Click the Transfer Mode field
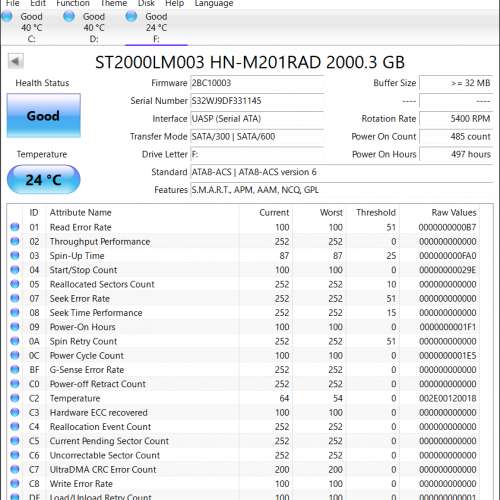This screenshot has width=500, height=500. click(257, 137)
